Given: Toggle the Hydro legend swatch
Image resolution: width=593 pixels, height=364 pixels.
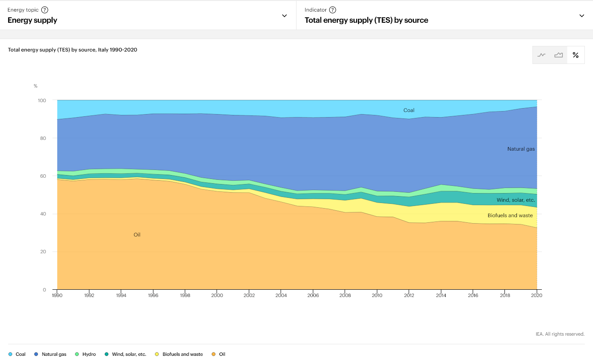Looking at the screenshot, I should [77, 355].
